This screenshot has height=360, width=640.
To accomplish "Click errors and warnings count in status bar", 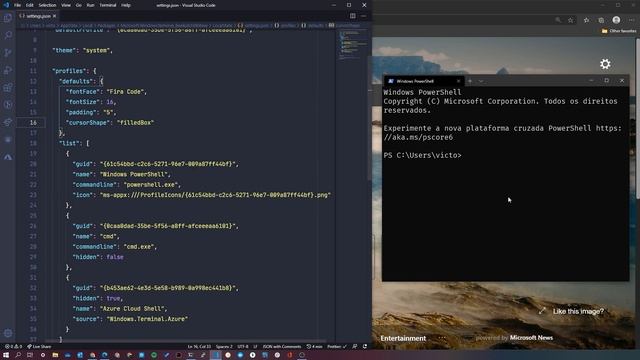I will [x=13, y=347].
